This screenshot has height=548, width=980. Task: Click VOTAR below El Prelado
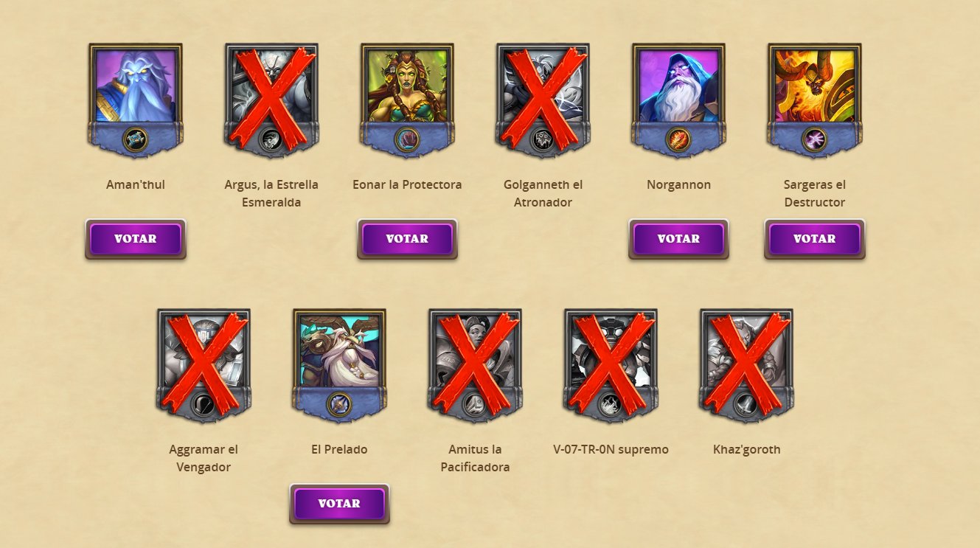pos(339,504)
